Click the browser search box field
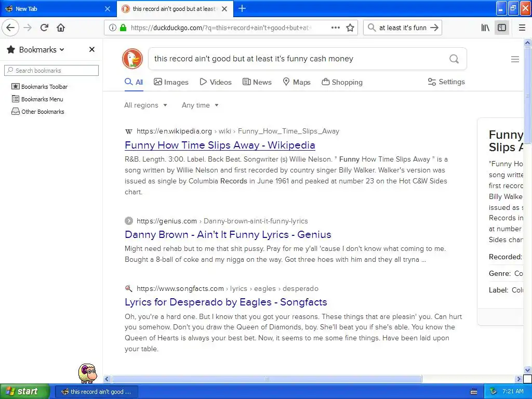 pyautogui.click(x=403, y=28)
